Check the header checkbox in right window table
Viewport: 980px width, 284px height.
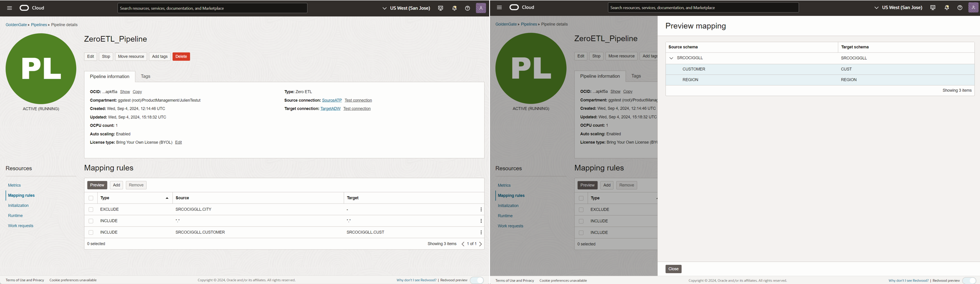point(581,199)
